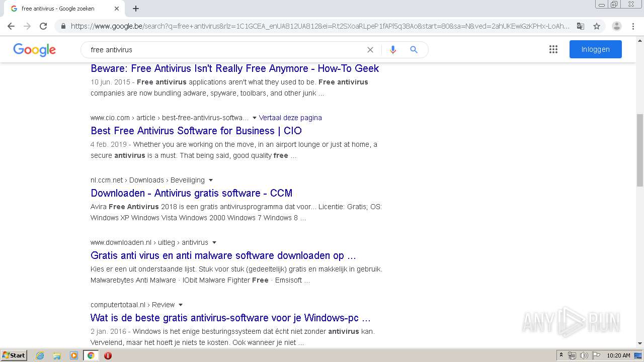Open volume control in tray
The image size is (644, 362).
point(584,355)
